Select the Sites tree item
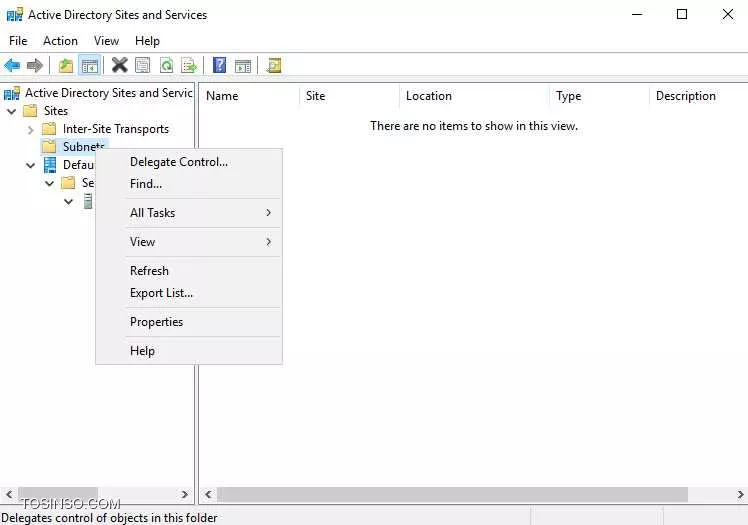748x525 pixels. coord(56,111)
